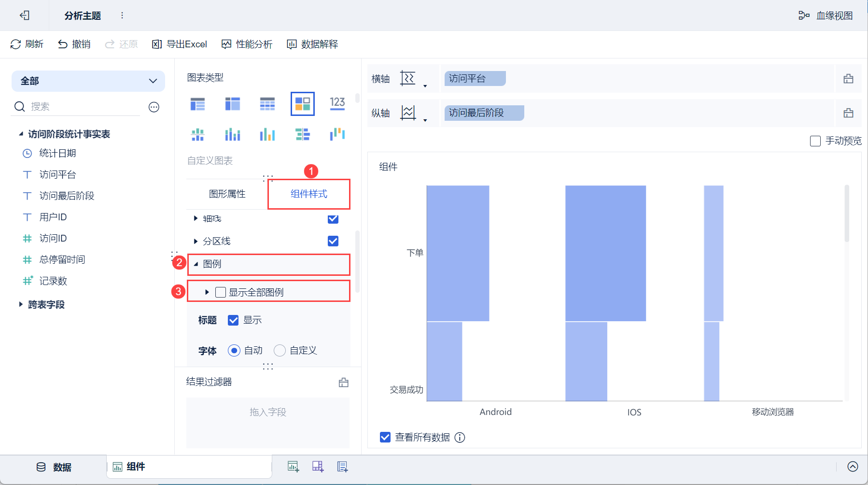The width and height of the screenshot is (868, 485).
Task: Uncheck the 标题 显示 checkbox
Action: [x=233, y=320]
